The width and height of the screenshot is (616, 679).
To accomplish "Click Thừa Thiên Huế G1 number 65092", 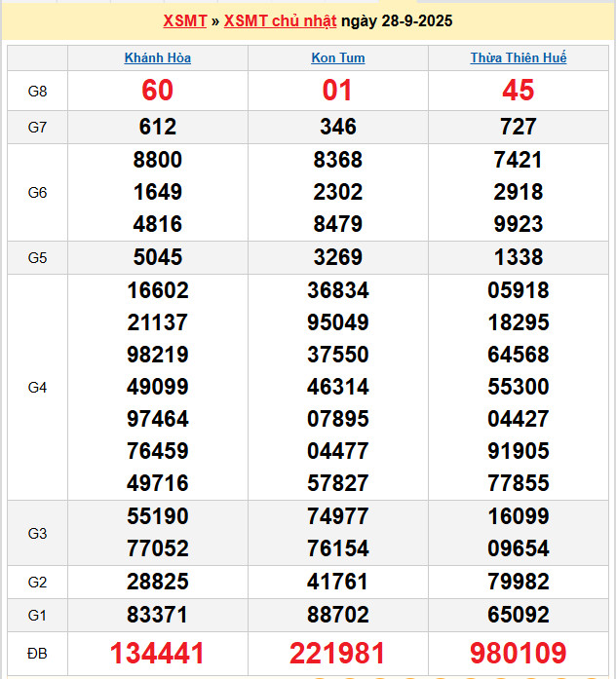I will point(518,615).
